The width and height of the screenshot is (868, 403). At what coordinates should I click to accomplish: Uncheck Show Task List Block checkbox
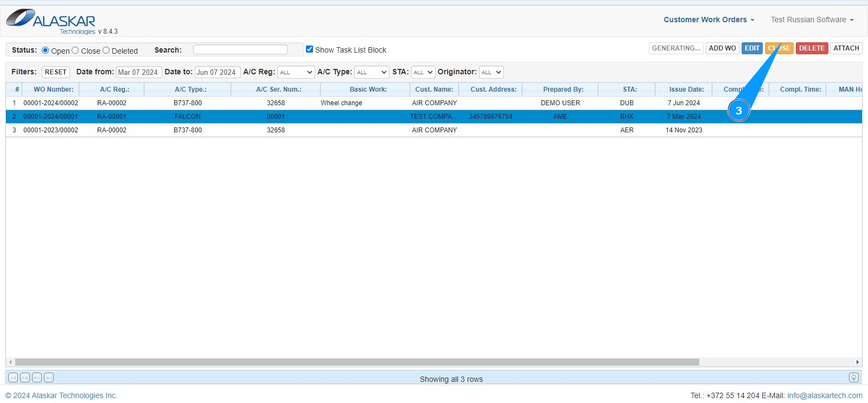point(309,49)
